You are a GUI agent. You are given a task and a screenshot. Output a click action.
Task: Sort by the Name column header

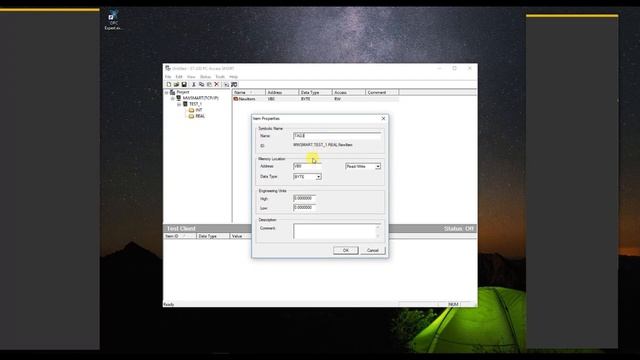pyautogui.click(x=249, y=93)
